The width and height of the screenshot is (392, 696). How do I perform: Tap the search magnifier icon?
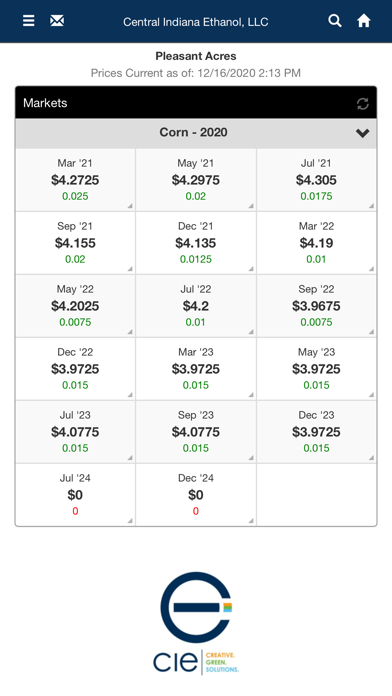coord(335,20)
